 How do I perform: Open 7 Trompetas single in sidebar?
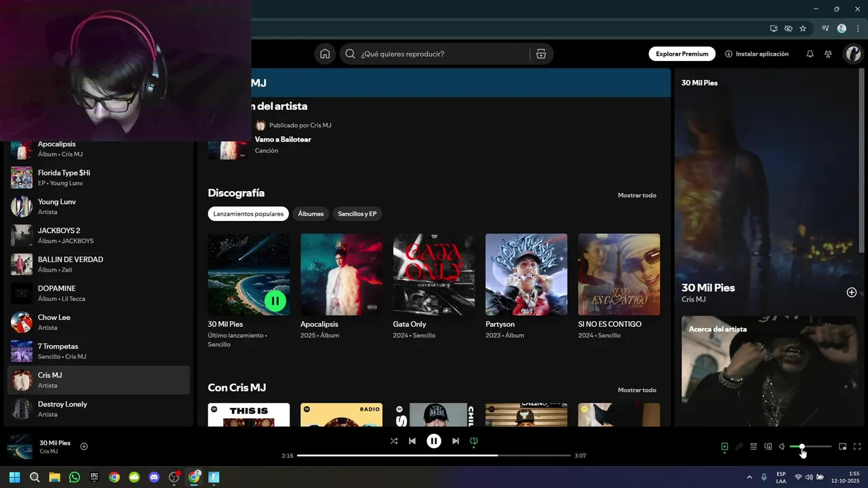click(98, 351)
